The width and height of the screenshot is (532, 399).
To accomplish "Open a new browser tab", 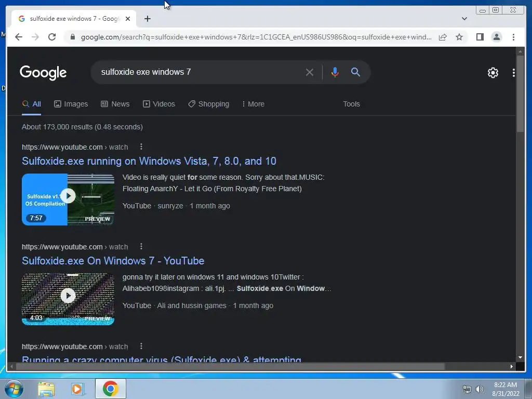I will (x=147, y=19).
